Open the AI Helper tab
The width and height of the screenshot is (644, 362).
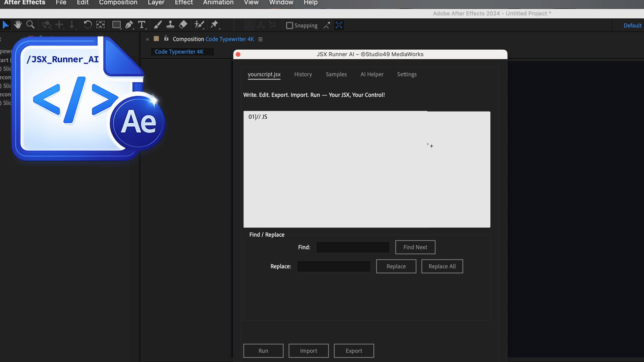point(372,74)
